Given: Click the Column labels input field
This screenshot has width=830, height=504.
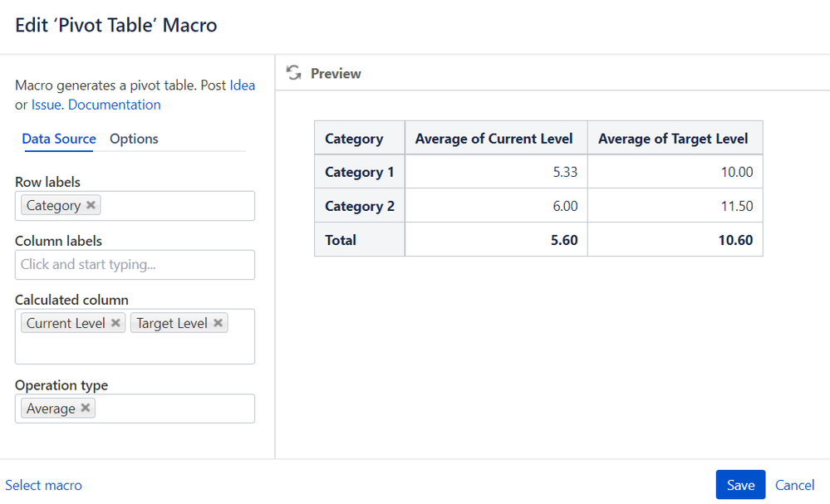Looking at the screenshot, I should (x=135, y=265).
